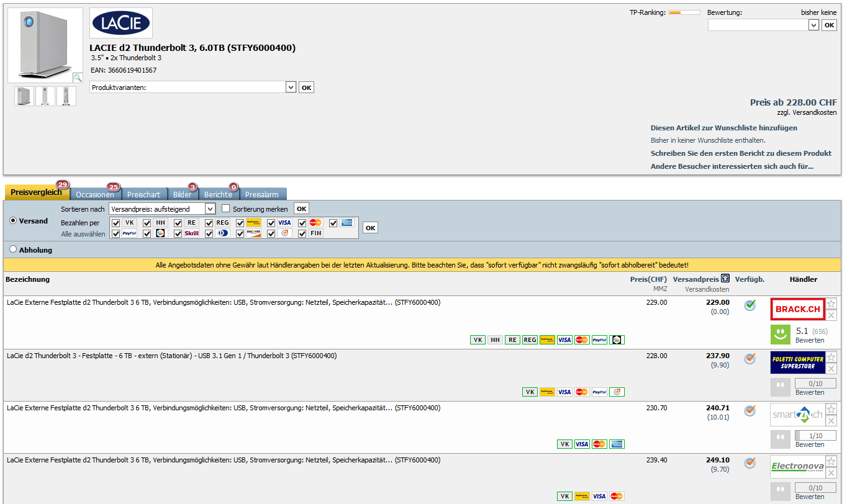
Task: Open the Produktvarianten dropdown
Action: click(x=291, y=88)
